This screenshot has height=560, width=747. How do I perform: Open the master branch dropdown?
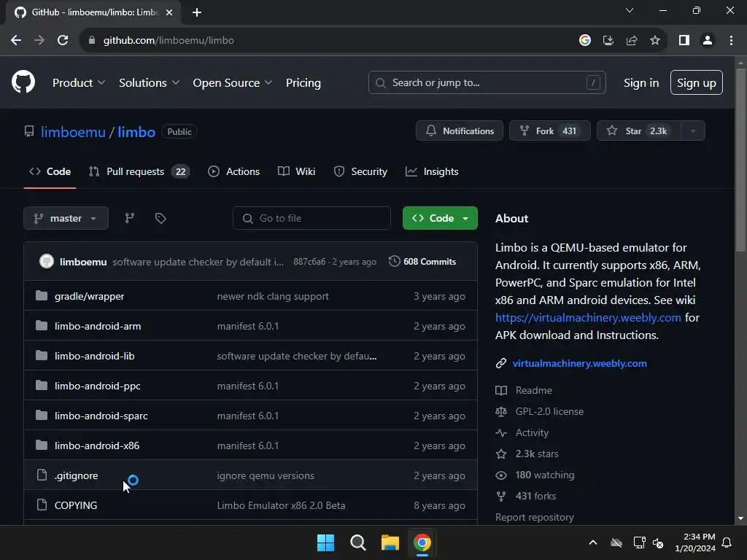[x=66, y=218]
